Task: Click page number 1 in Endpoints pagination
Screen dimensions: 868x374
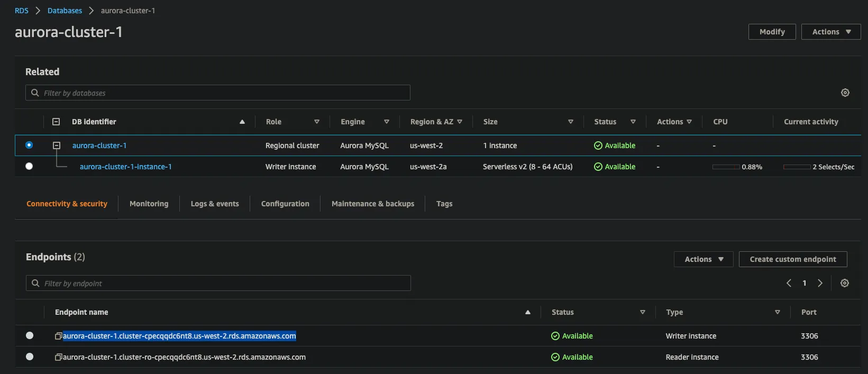Action: [805, 283]
